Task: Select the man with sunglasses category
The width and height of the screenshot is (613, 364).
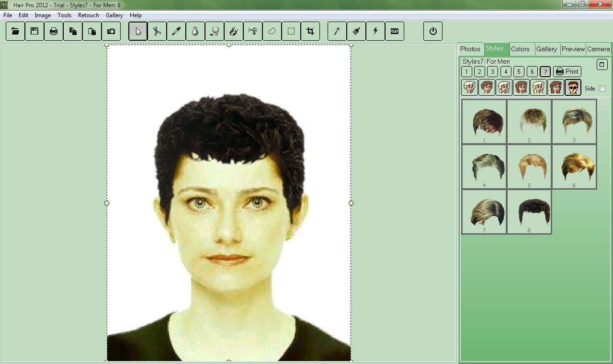Action: [573, 88]
